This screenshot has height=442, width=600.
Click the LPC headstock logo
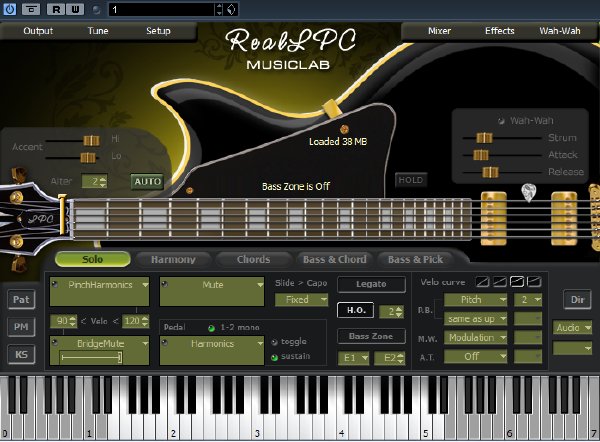tap(41, 219)
